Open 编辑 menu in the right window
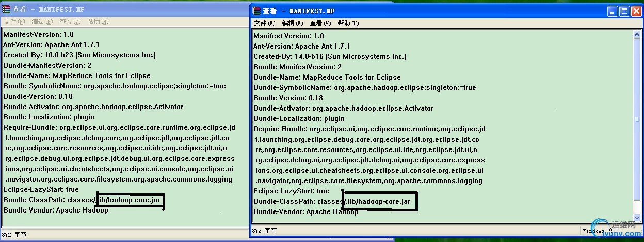Screen dimensions: 644x242 pyautogui.click(x=292, y=23)
